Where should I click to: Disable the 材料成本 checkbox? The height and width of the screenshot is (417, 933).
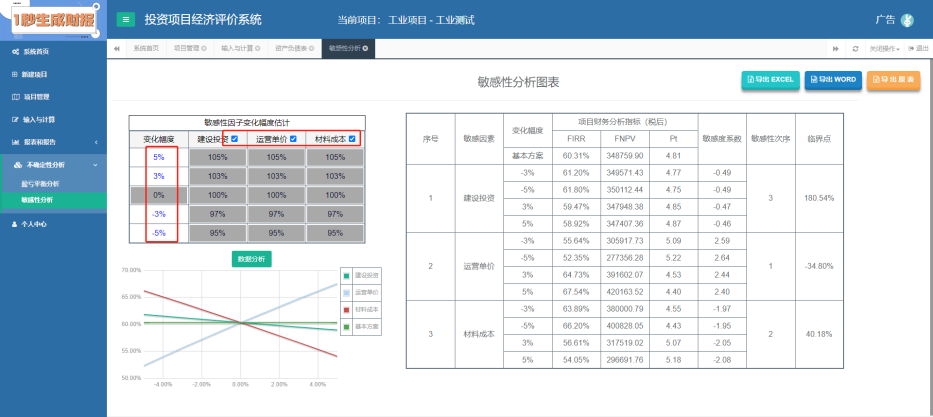pyautogui.click(x=352, y=139)
